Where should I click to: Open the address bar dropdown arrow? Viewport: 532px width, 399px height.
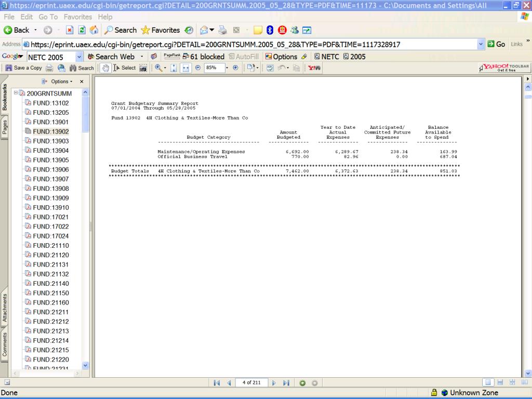(481, 45)
